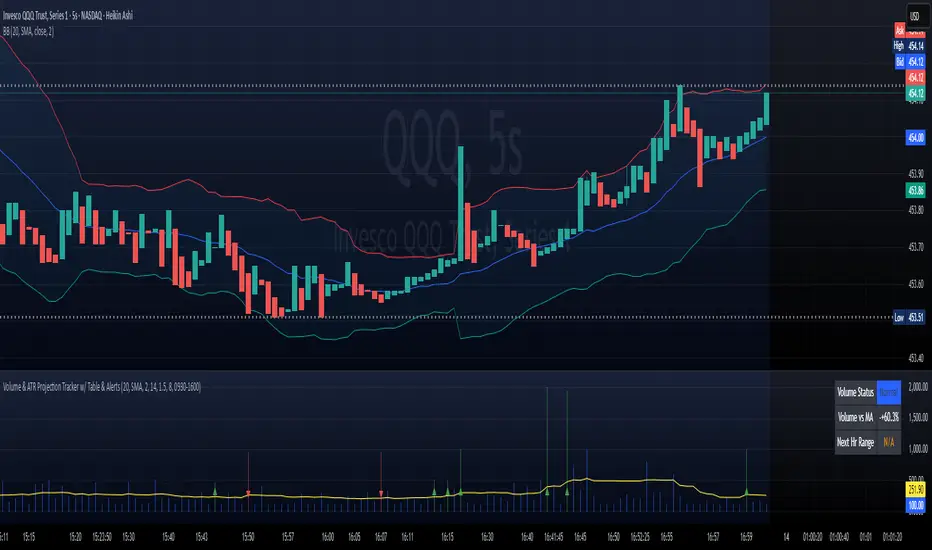Click the blue 454.00 price axis label
932x550 pixels.
pos(915,137)
